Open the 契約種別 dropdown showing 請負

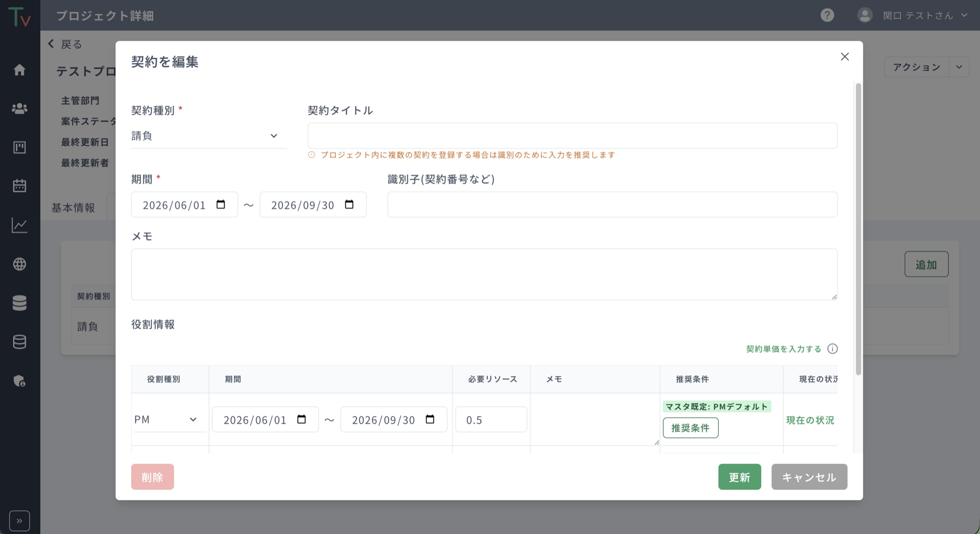click(x=209, y=136)
